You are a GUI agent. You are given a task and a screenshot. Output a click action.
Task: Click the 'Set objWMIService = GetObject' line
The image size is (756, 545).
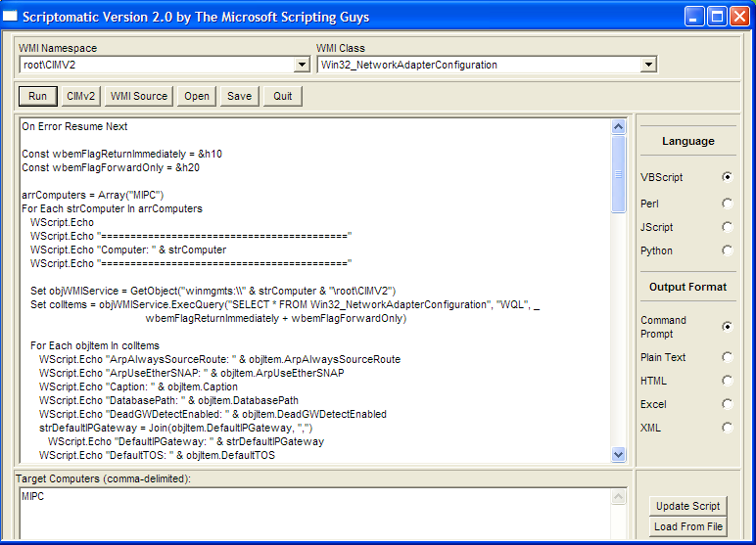pyautogui.click(x=213, y=291)
